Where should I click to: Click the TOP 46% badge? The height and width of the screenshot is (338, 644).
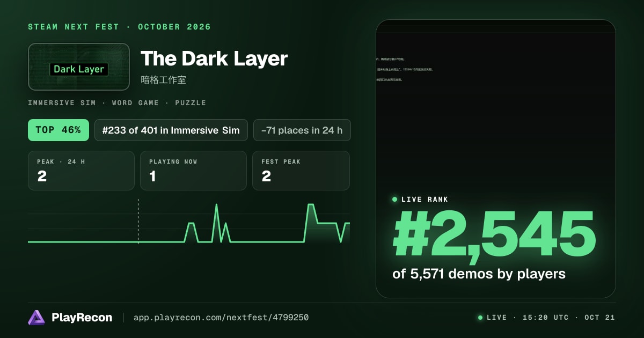point(58,130)
